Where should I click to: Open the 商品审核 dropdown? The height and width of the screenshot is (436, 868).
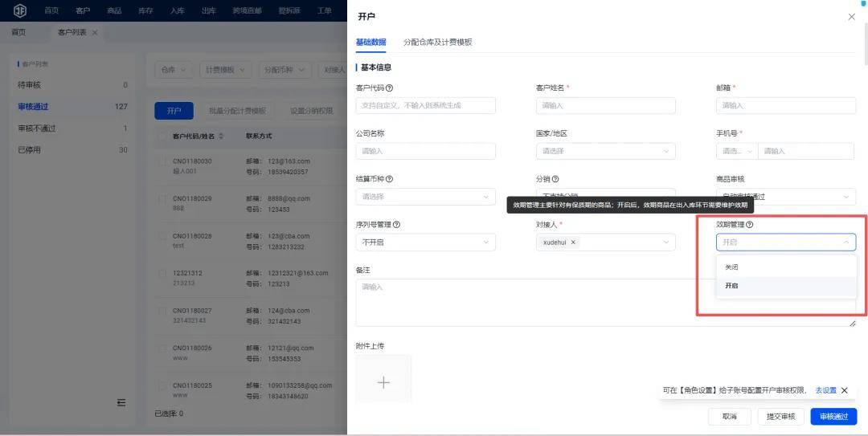pos(786,197)
